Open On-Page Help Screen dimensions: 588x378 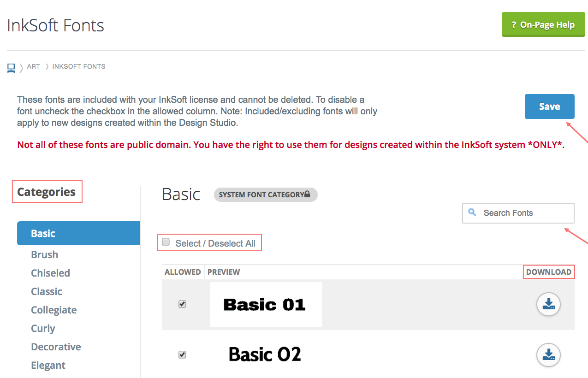[543, 24]
